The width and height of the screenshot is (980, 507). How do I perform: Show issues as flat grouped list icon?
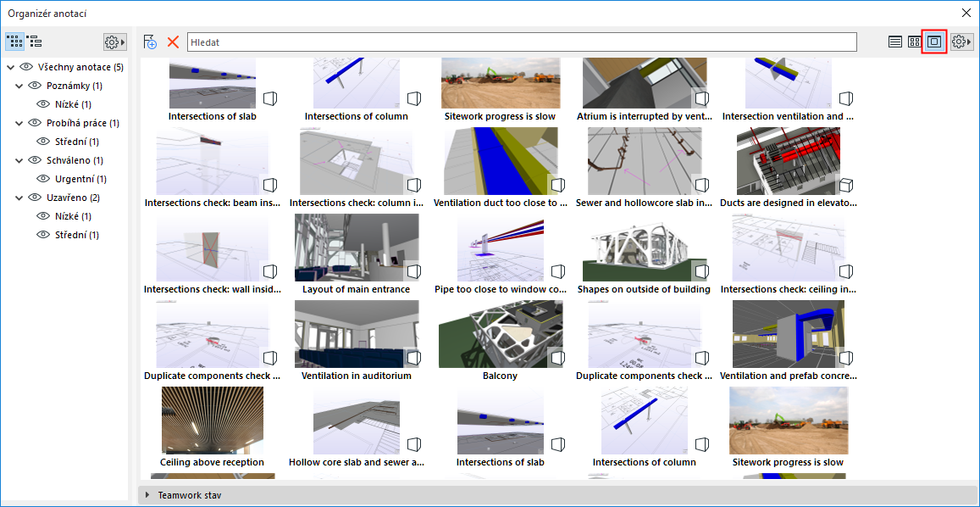15,42
